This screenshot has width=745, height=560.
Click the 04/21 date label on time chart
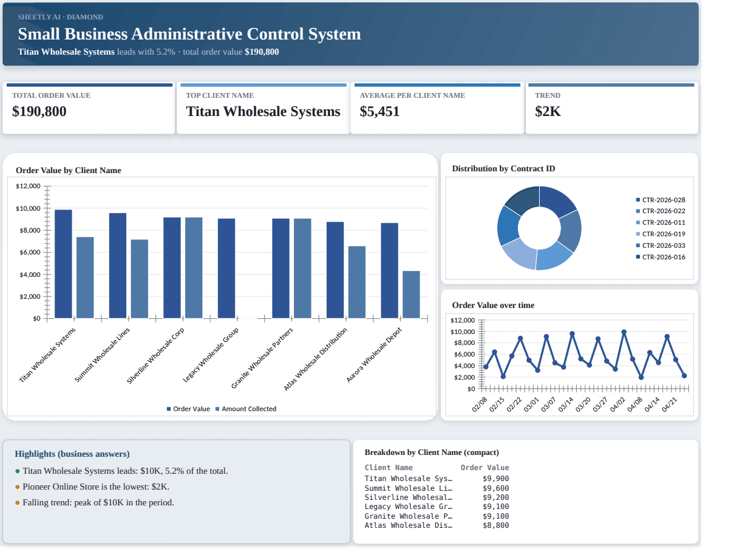point(670,404)
